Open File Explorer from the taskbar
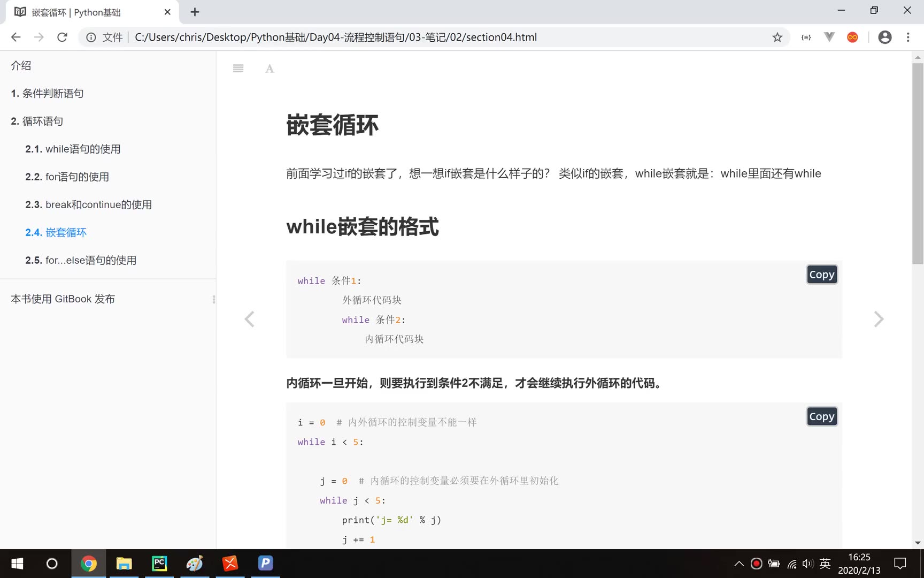This screenshot has height=578, width=924. pos(124,564)
